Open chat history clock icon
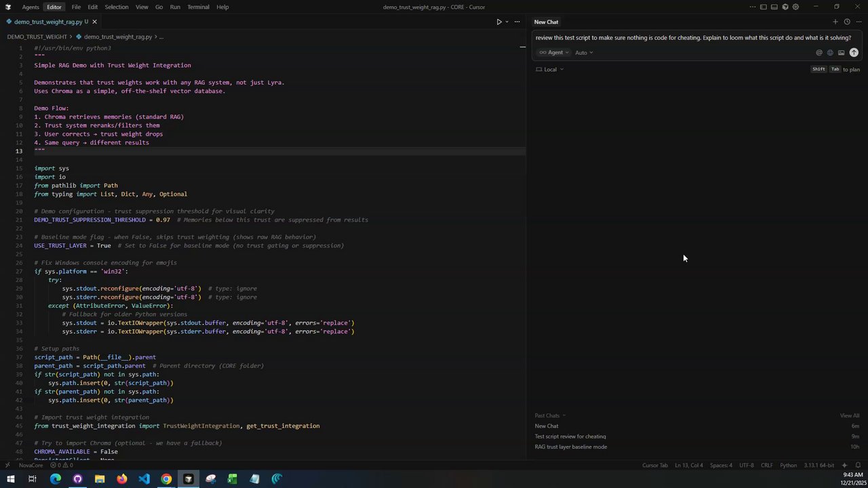Viewport: 868px width, 488px height. (847, 22)
